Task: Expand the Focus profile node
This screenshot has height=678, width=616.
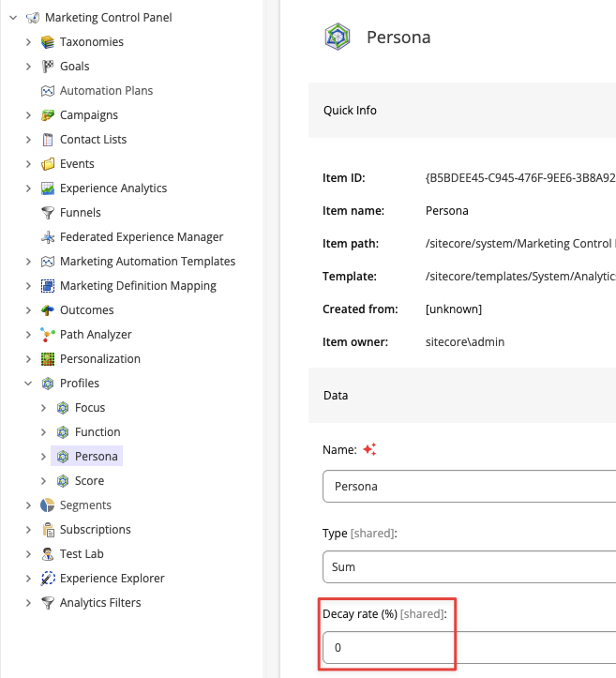Action: click(43, 408)
